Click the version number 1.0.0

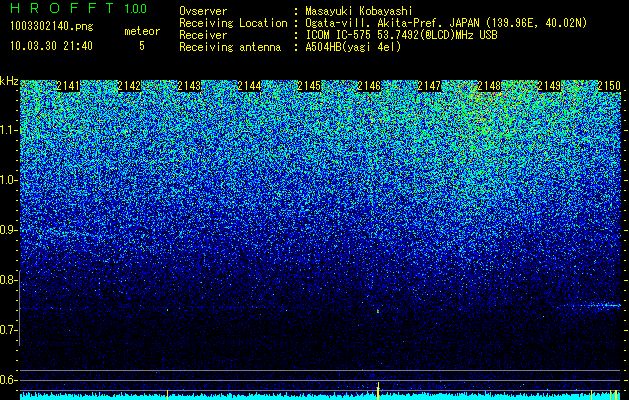[x=136, y=9]
